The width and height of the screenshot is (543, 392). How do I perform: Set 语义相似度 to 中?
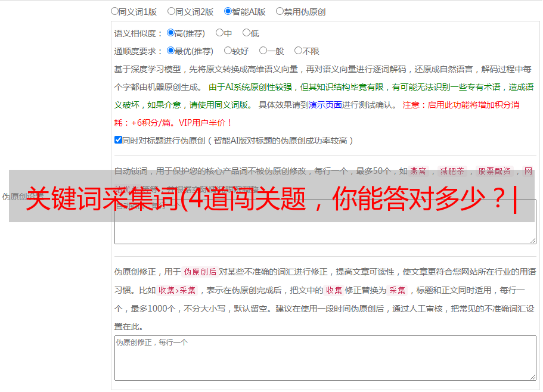tap(219, 33)
